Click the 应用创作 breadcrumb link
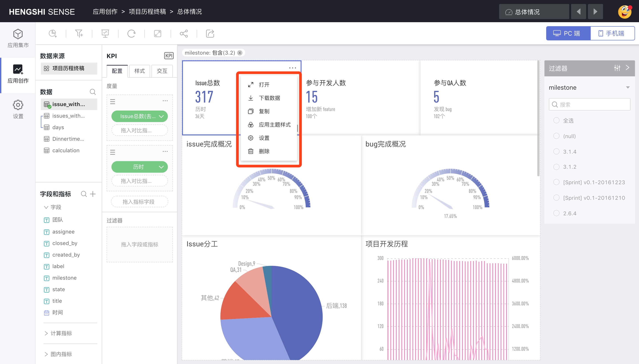639x364 pixels. [x=105, y=12]
